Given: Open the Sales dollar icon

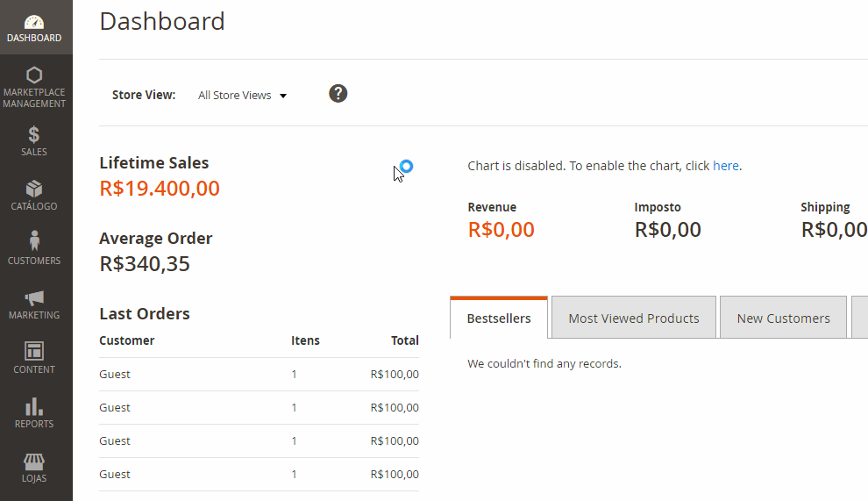Looking at the screenshot, I should point(34,134).
